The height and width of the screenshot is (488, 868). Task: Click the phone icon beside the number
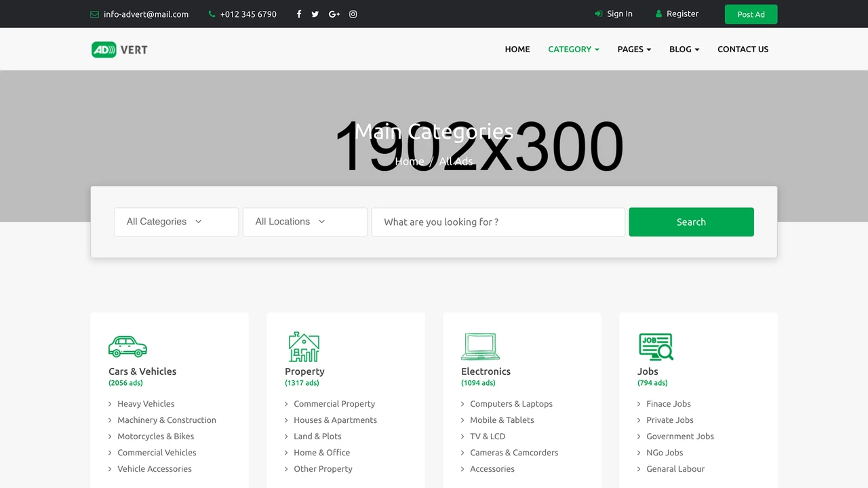click(212, 14)
